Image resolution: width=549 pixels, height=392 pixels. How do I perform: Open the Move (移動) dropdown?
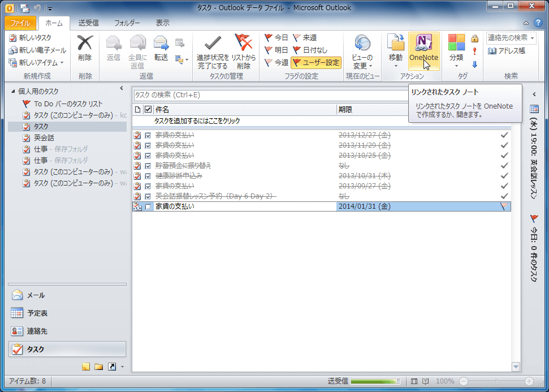click(x=396, y=51)
